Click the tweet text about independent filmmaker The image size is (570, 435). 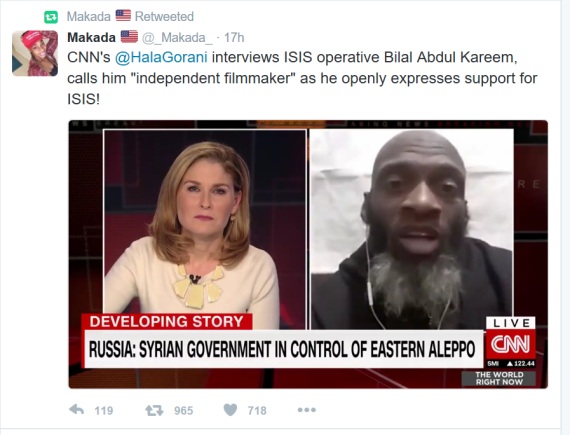[302, 78]
